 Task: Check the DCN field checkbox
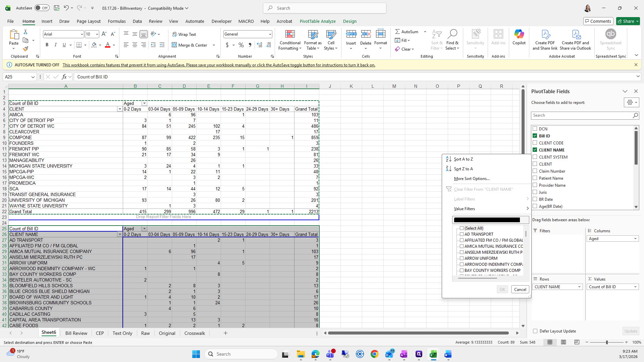pyautogui.click(x=535, y=129)
